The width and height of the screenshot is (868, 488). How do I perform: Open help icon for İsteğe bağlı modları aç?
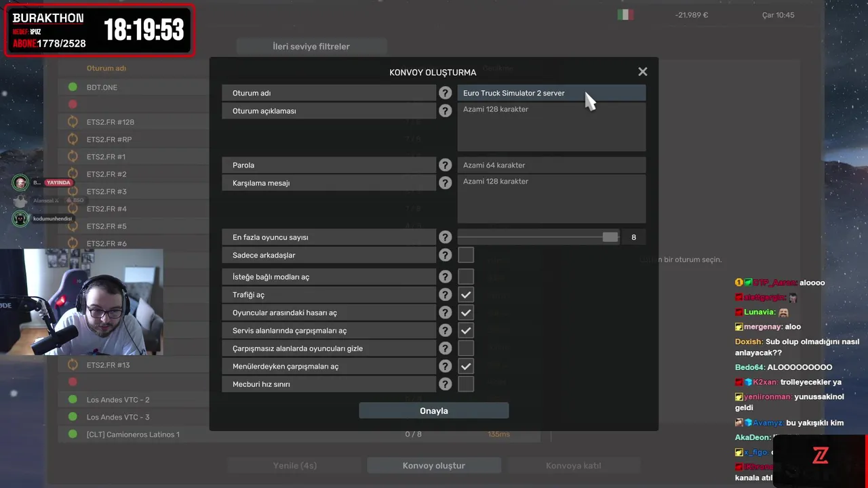(x=445, y=277)
